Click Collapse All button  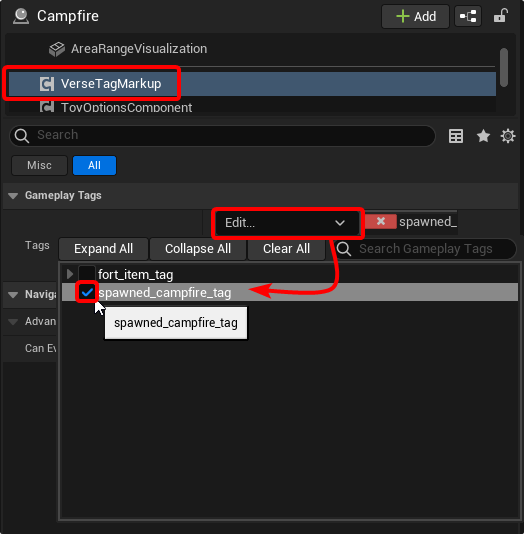coord(198,249)
